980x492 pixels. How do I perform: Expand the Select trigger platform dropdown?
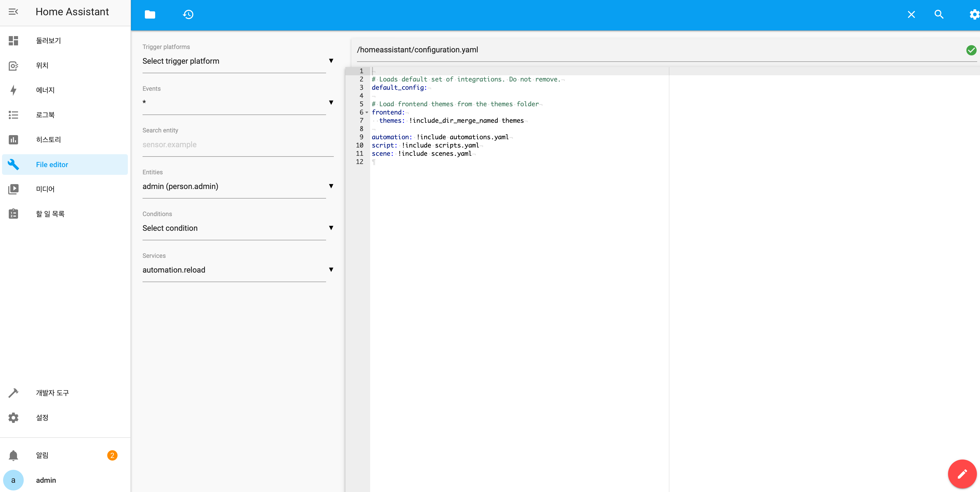coord(238,61)
